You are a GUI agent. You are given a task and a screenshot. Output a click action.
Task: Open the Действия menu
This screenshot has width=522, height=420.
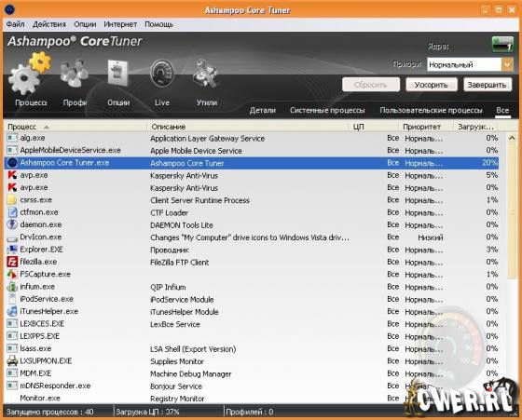(x=49, y=24)
